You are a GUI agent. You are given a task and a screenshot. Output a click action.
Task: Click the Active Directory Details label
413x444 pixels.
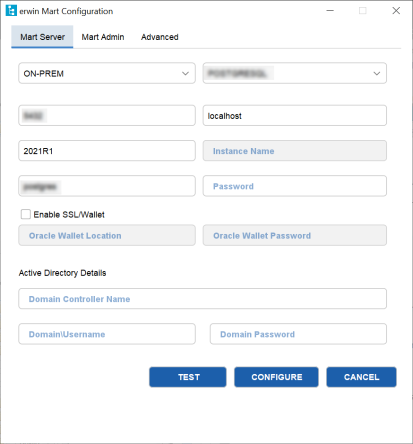pyautogui.click(x=62, y=273)
